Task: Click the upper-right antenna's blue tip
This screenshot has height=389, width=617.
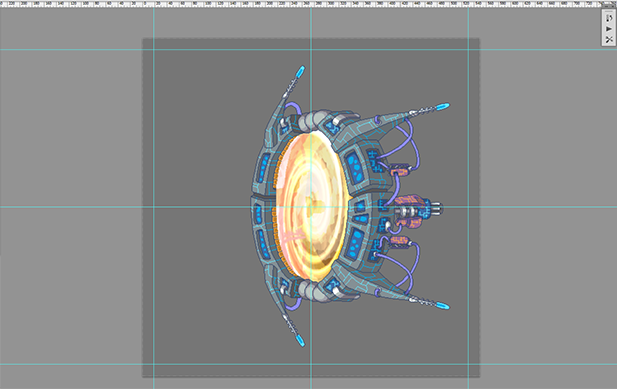Action: tap(443, 106)
